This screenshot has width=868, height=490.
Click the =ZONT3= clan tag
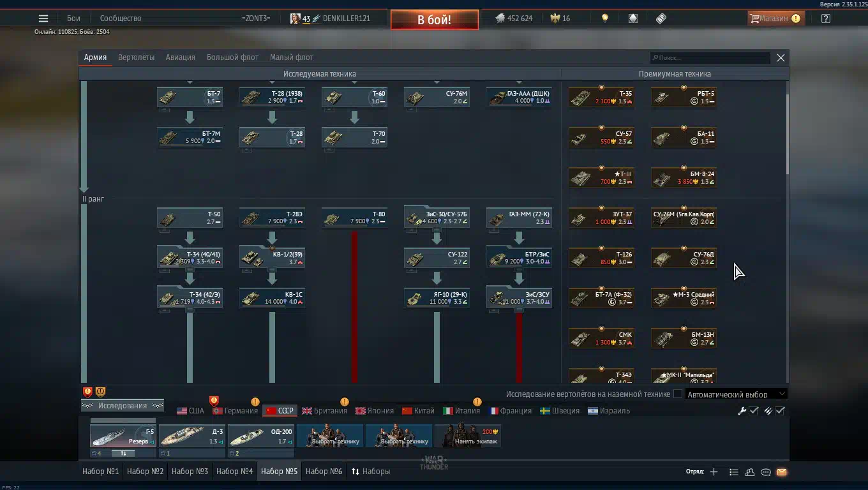(x=256, y=19)
